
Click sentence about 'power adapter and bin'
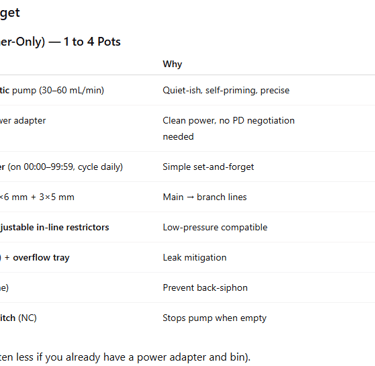[125, 357]
